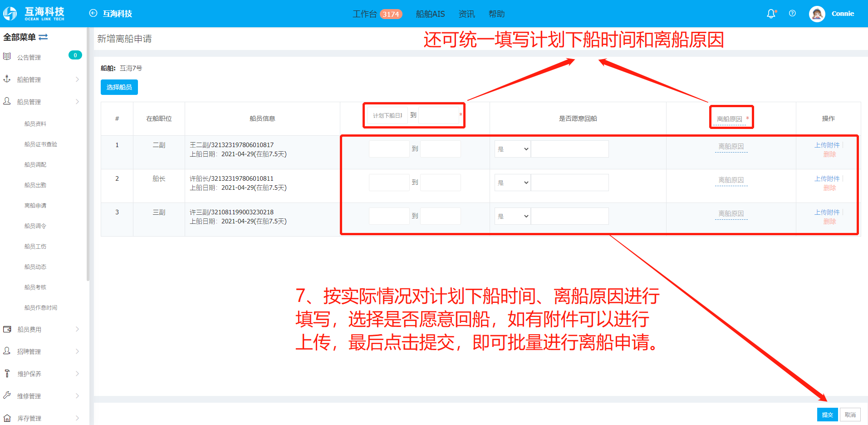The image size is (868, 425).
Task: Click the back arrow beside 互海科技
Action: (93, 13)
